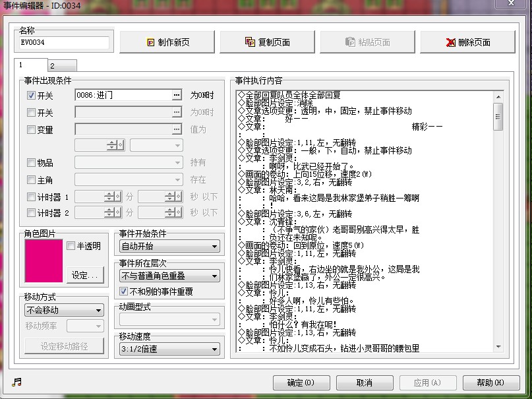Click the 取消 cancel button
This screenshot has width=532, height=399.
(365, 383)
